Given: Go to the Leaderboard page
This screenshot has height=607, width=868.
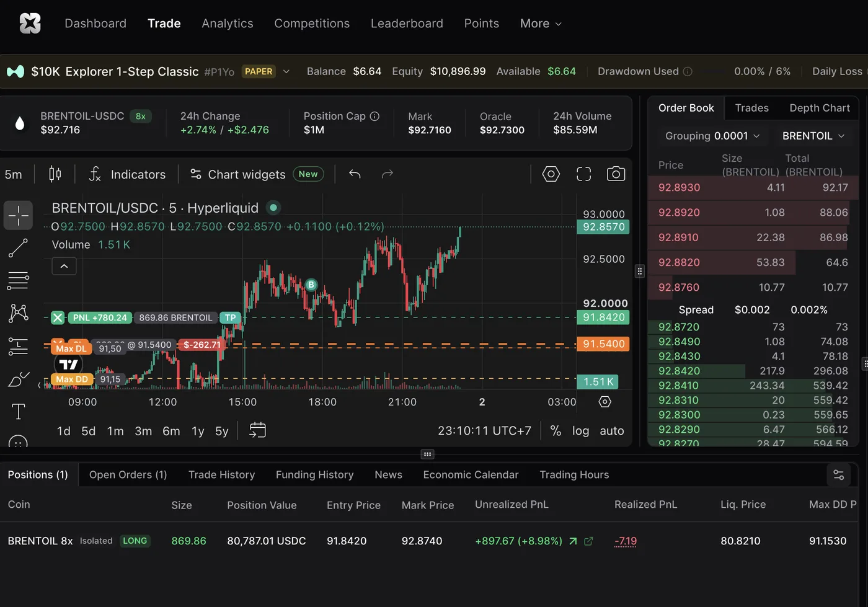Looking at the screenshot, I should point(407,24).
